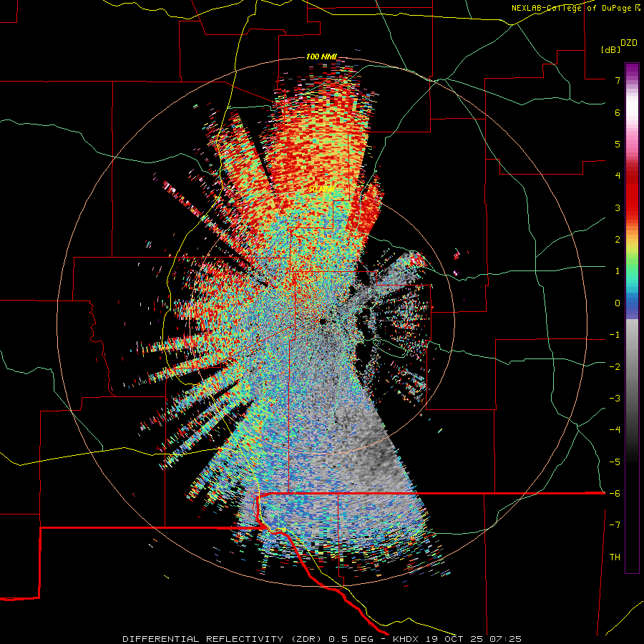644x644 pixels.
Task: Click the -5 tick on the color scale
Action: point(615,462)
